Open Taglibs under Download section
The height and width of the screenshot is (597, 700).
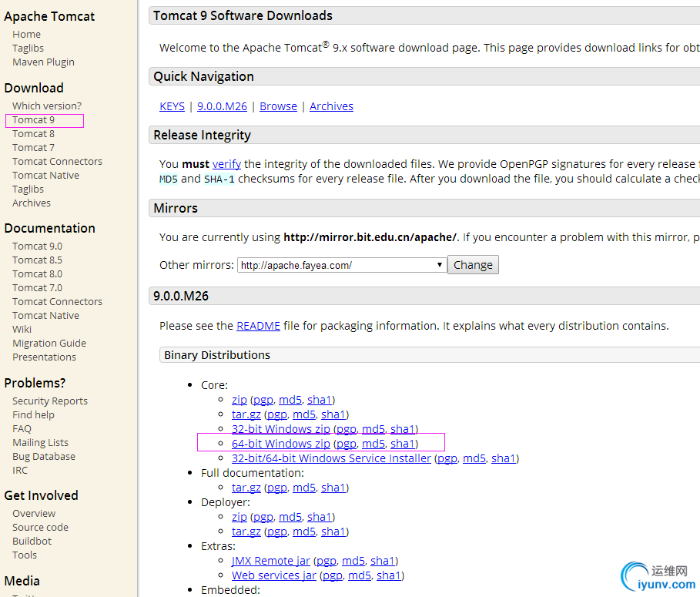click(x=28, y=189)
